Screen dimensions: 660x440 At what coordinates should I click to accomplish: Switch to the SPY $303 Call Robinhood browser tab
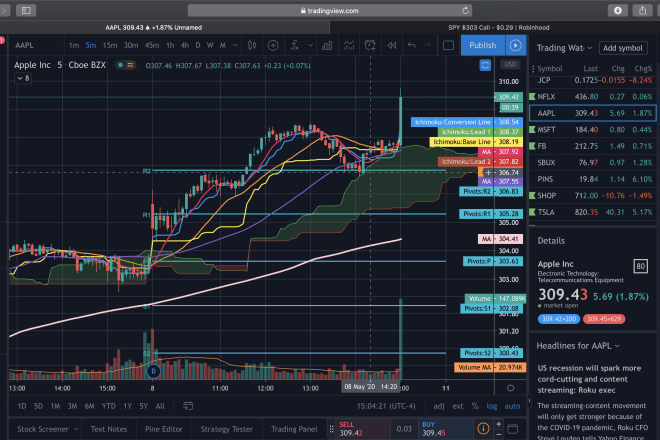click(499, 27)
